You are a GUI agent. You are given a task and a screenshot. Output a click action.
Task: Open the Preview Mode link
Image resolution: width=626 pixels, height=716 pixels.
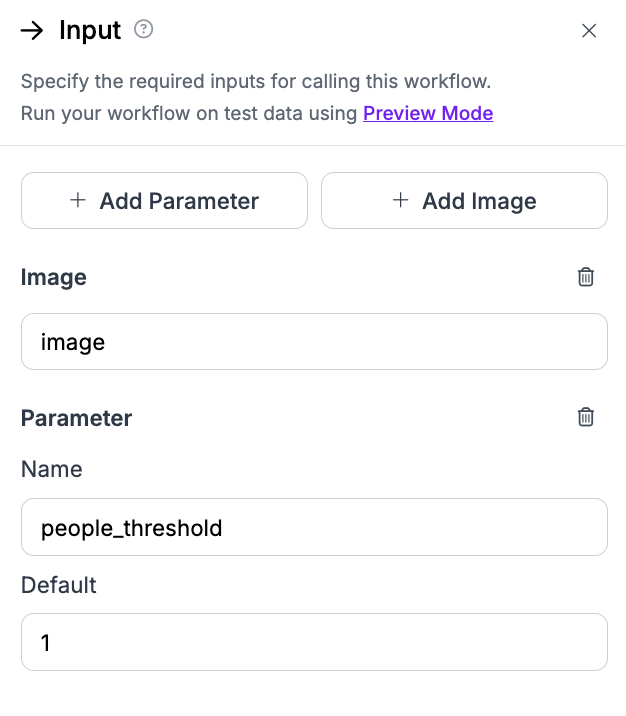428,113
